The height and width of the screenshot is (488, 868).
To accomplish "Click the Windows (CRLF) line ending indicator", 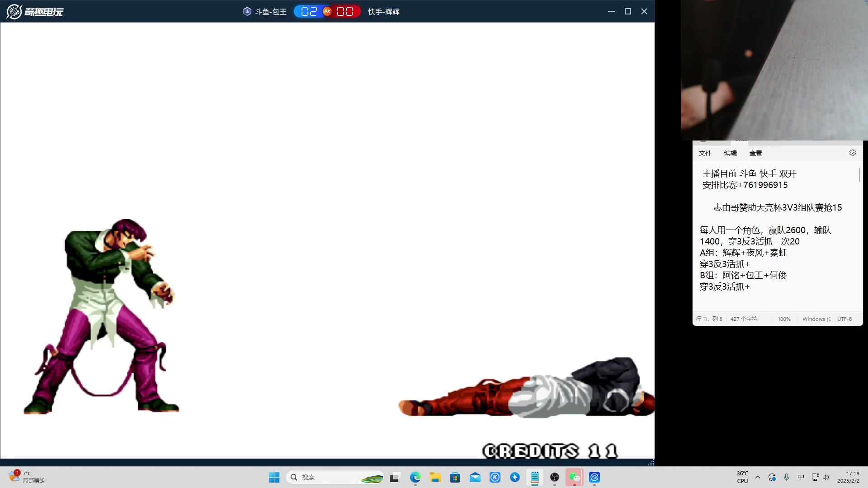I will pos(816,319).
